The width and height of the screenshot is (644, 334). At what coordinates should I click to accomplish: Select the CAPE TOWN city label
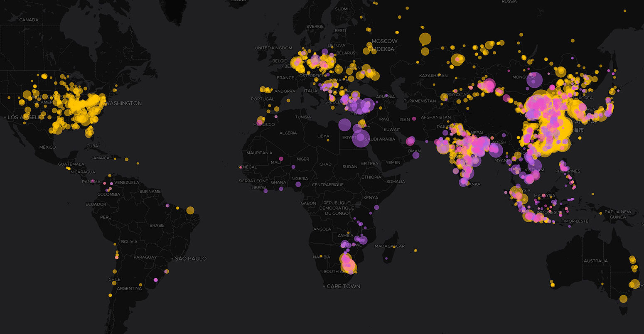click(x=344, y=286)
